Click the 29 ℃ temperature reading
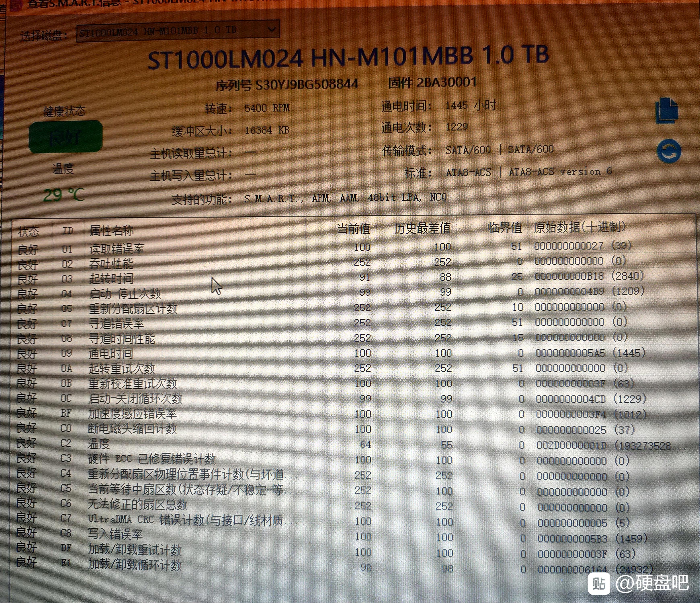The image size is (700, 603). (x=64, y=195)
